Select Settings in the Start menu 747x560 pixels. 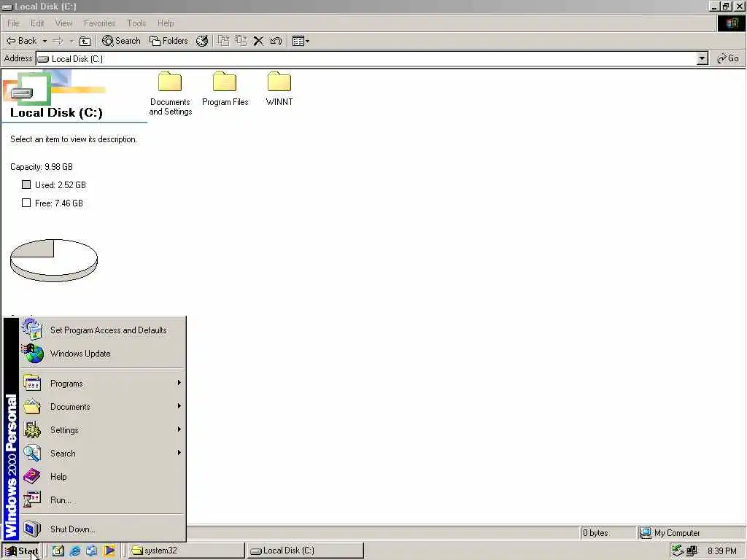pos(102,430)
